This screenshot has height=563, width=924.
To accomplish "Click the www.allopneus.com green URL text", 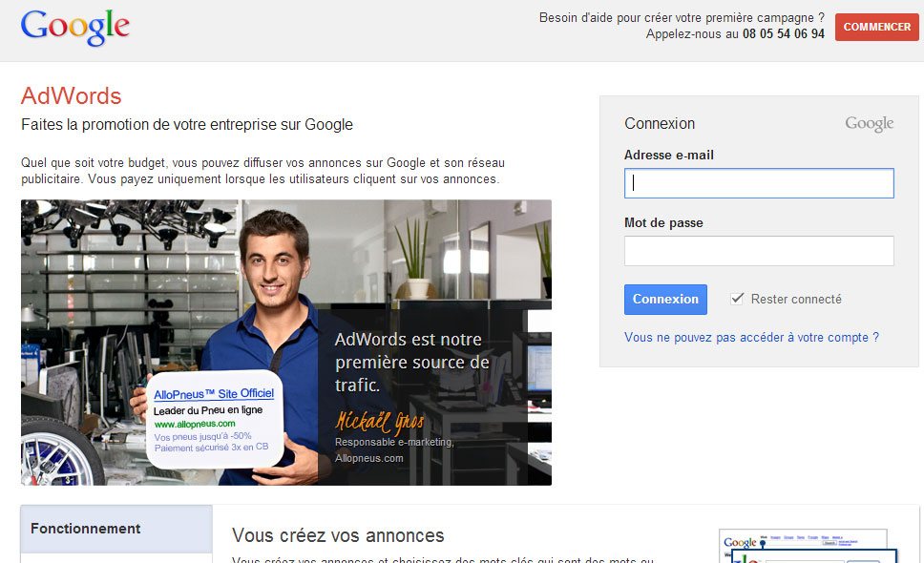I will [x=195, y=424].
